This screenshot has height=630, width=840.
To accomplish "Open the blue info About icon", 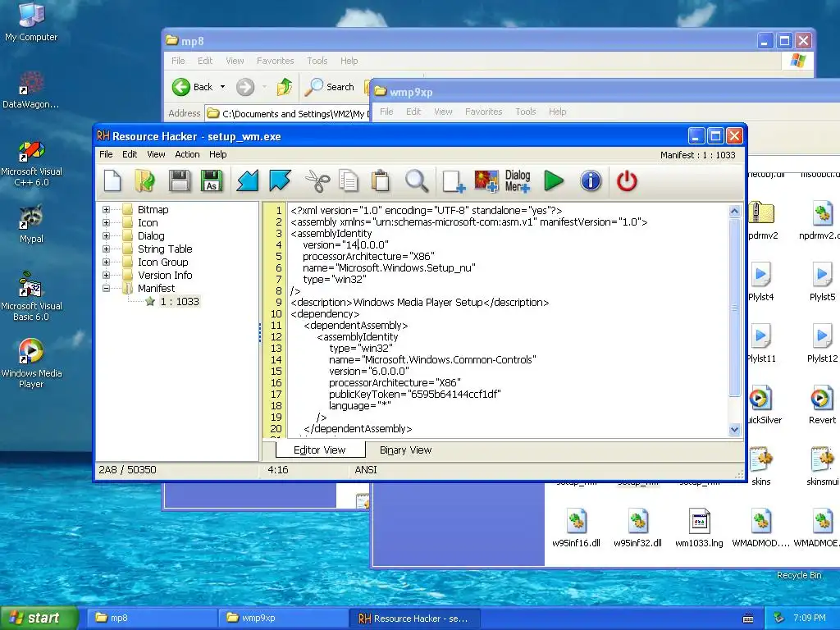I will 591,180.
